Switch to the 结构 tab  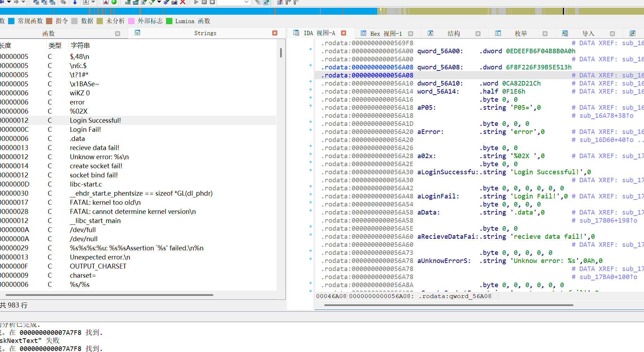(453, 34)
